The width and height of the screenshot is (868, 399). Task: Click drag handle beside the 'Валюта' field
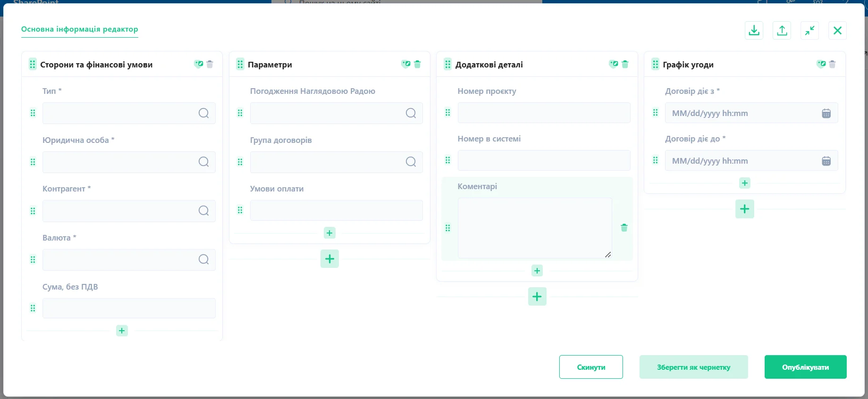[x=33, y=259]
